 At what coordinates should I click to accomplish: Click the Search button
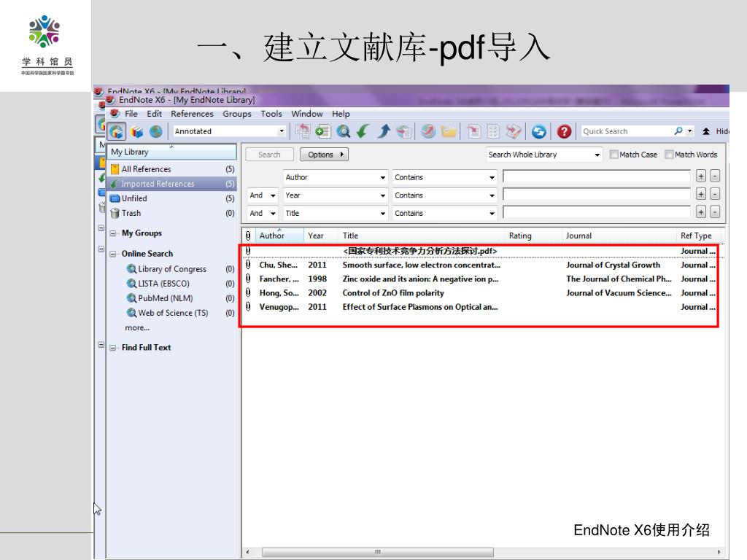[269, 155]
